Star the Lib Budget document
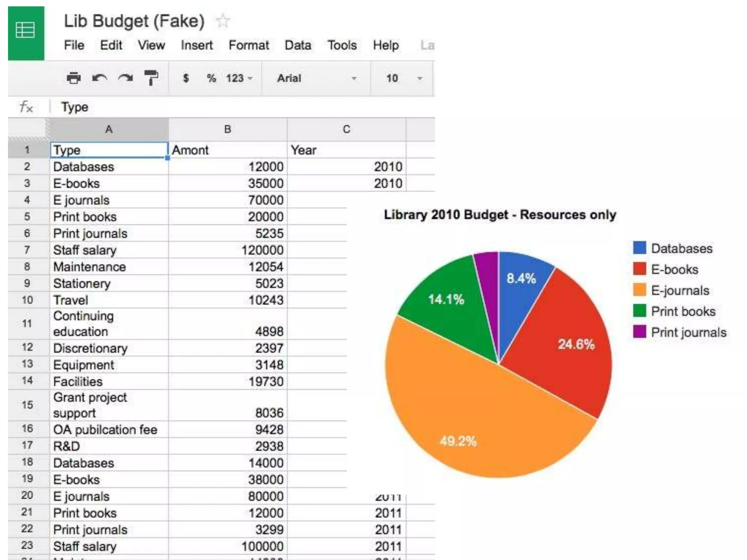The width and height of the screenshot is (747, 560). [222, 21]
